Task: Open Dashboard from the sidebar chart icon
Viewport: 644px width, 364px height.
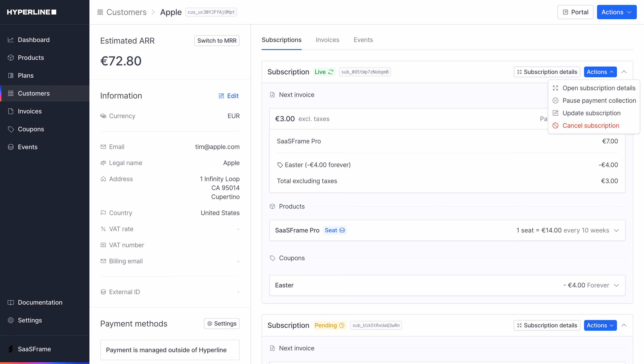Action: coord(11,40)
